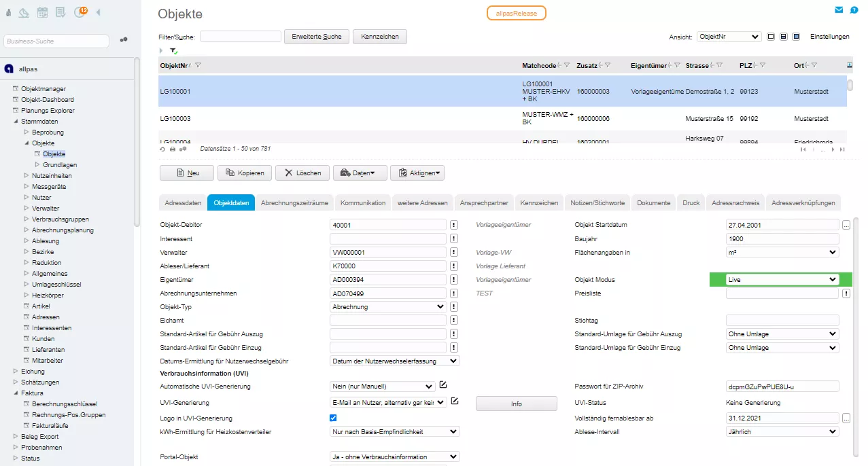Click the mail envelope icon
Viewport: 868px width, 466px height.
pyautogui.click(x=839, y=10)
